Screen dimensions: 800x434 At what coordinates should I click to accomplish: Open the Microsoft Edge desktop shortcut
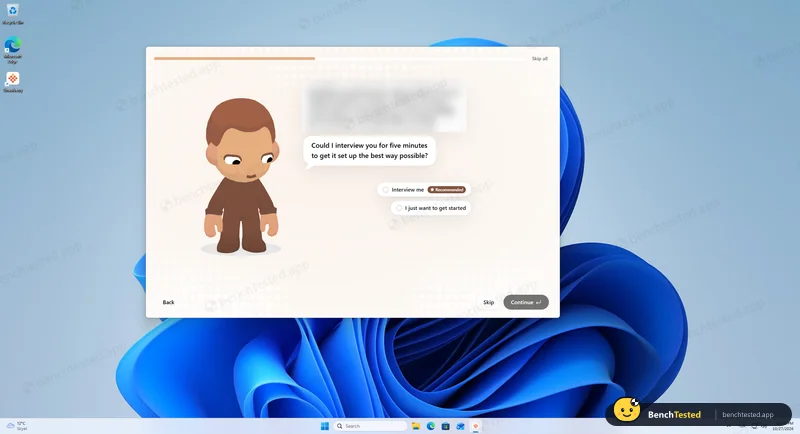click(x=12, y=49)
